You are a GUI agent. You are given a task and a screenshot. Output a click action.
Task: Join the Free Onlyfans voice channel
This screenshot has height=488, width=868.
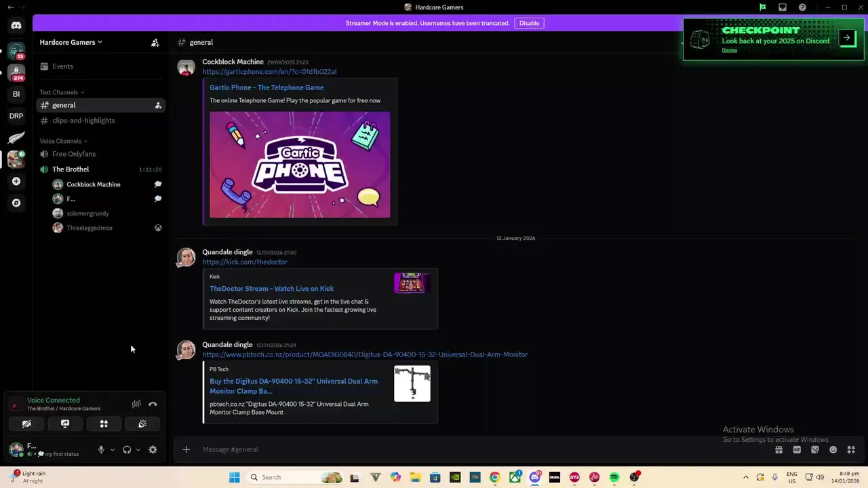101,154
